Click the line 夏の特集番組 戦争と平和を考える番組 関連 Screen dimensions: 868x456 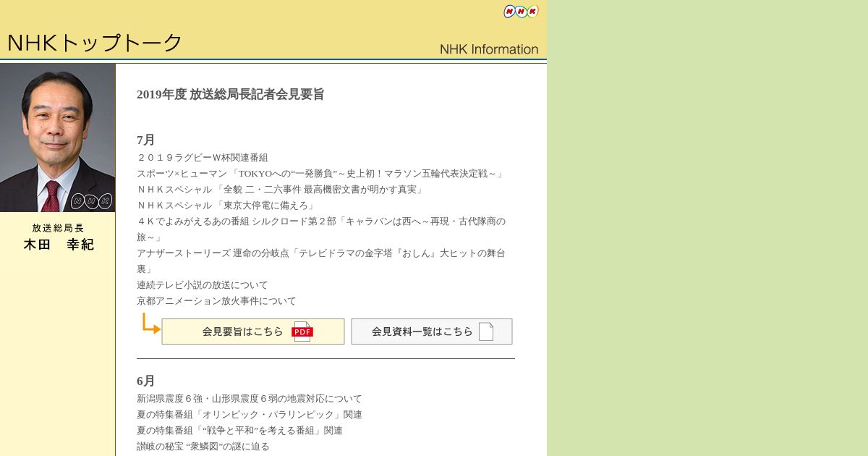point(239,430)
